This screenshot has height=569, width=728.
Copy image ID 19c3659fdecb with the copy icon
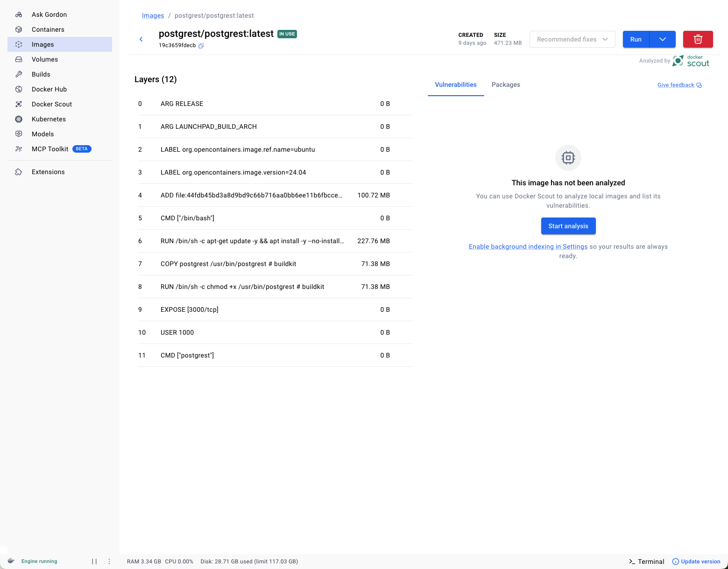click(x=201, y=46)
